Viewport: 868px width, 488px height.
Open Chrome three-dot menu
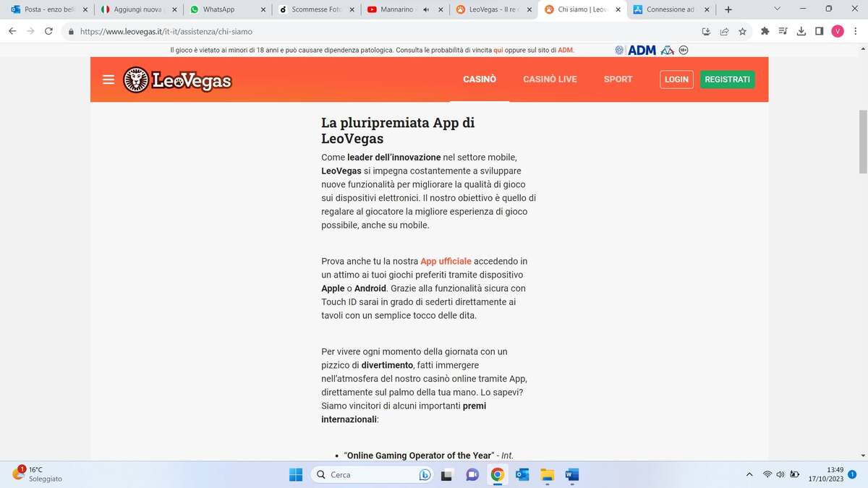[x=855, y=31]
